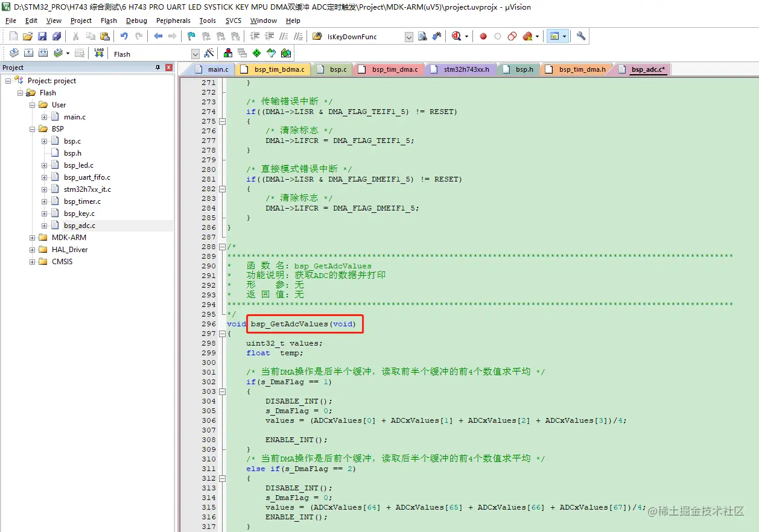759x532 pixels.
Task: Select stm32h7xx_it.c in project tree
Action: click(87, 189)
